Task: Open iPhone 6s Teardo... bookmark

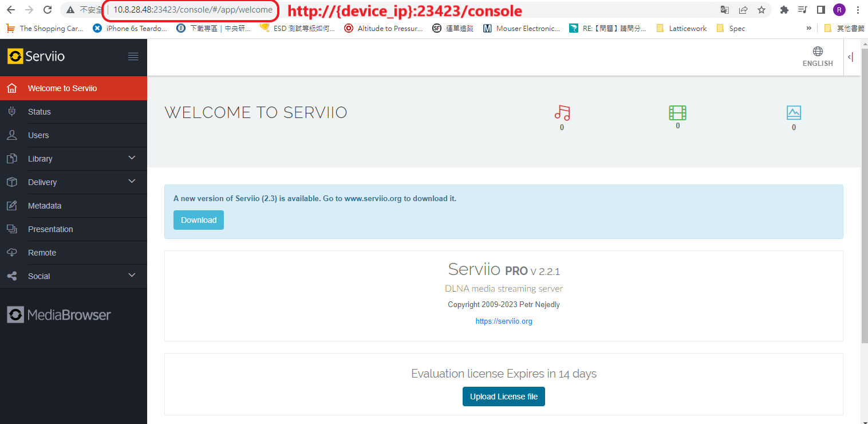Action: [x=130, y=28]
